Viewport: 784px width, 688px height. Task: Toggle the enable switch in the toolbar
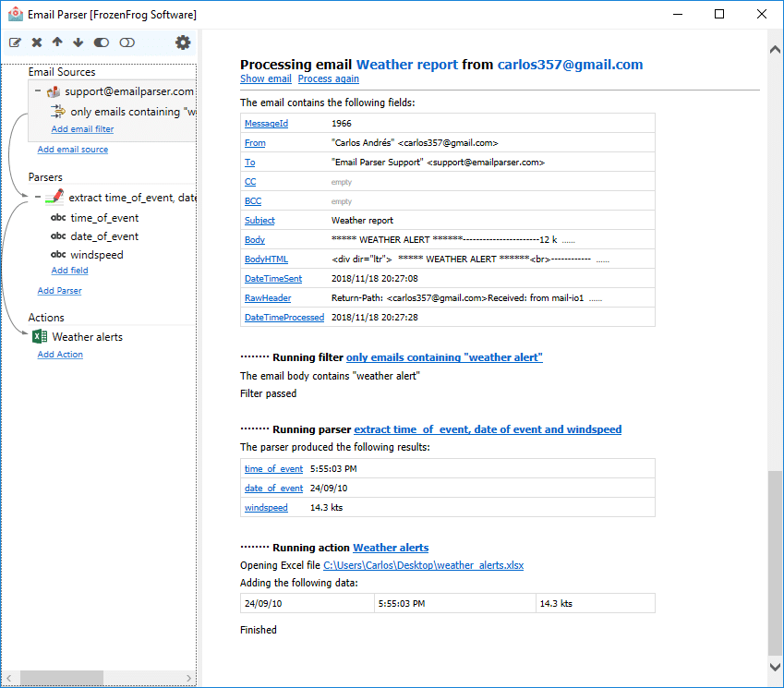click(x=100, y=42)
